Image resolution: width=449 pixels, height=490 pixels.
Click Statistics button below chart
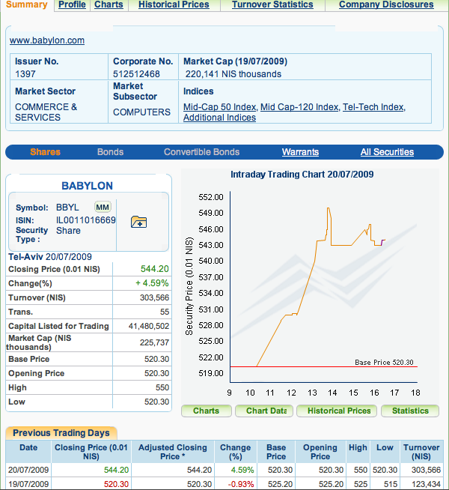tap(410, 411)
